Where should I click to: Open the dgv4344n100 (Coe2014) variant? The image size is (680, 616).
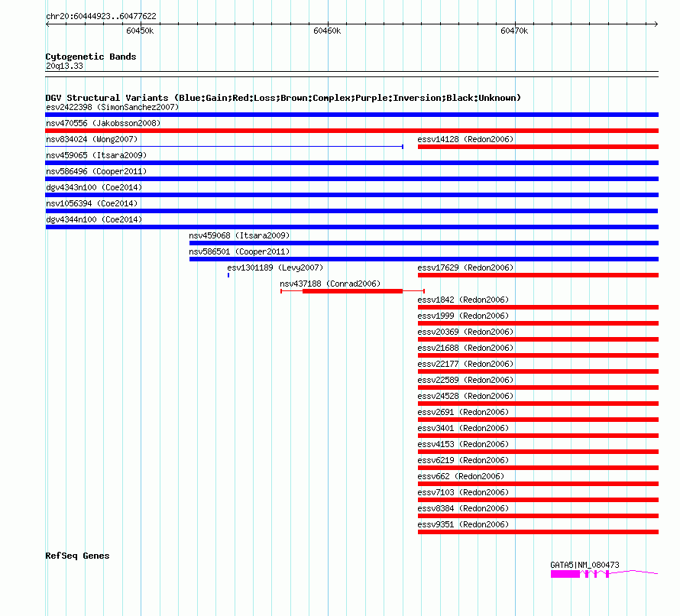[x=94, y=219]
